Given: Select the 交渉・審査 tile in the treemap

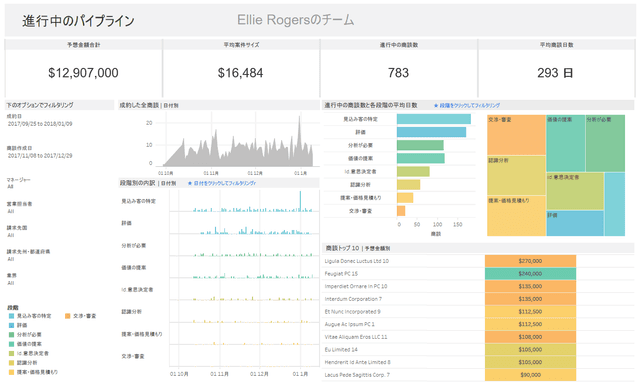Looking at the screenshot, I should click(516, 135).
